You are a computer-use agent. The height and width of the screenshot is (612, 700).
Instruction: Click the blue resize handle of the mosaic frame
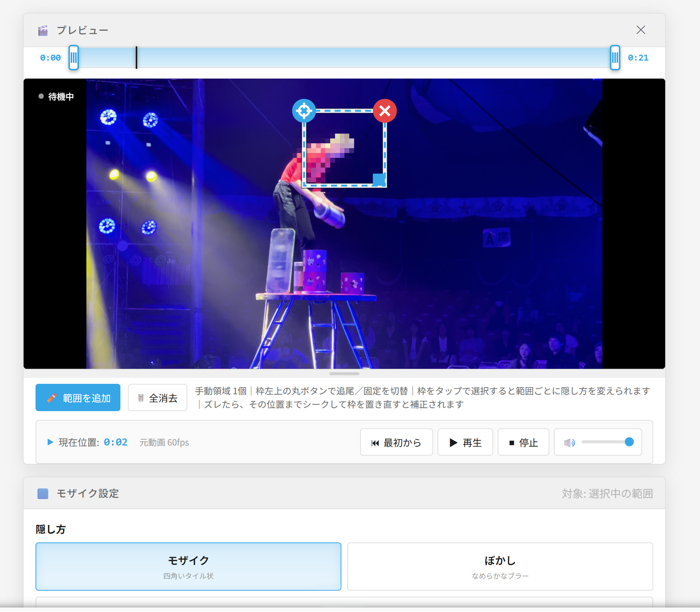(x=379, y=180)
